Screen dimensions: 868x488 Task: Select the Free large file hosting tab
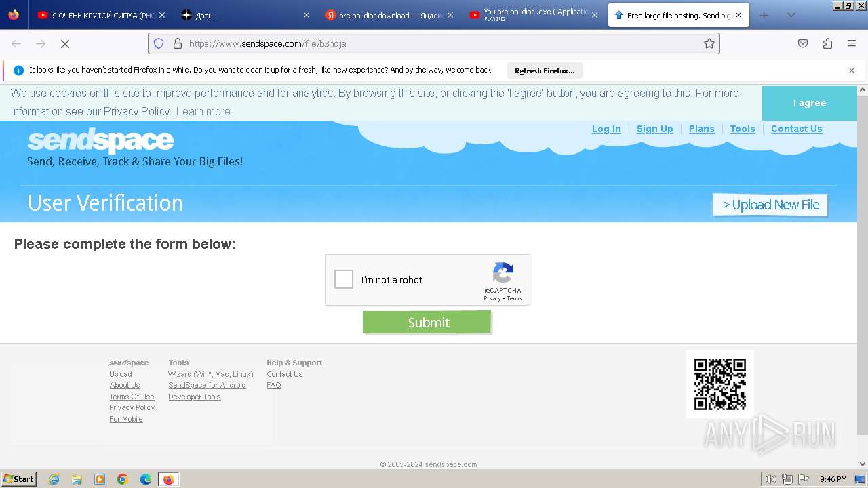678,15
